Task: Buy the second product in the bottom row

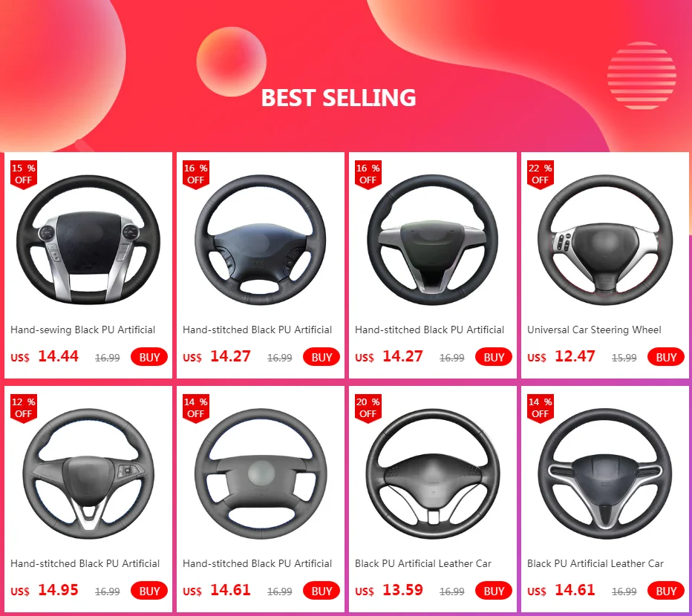Action: pos(321,591)
